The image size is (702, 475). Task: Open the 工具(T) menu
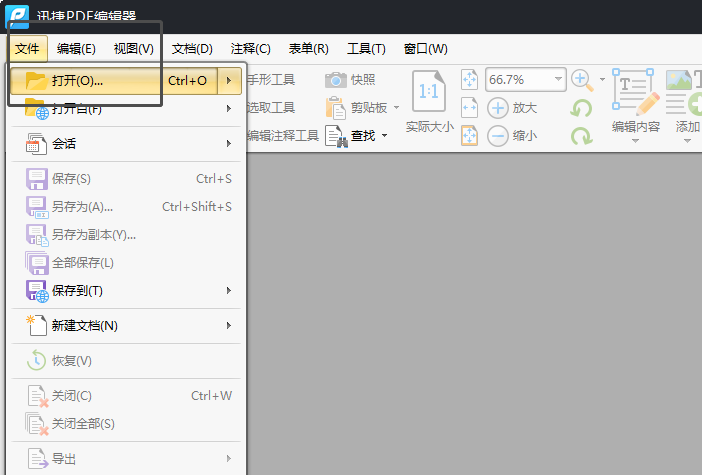tap(366, 48)
